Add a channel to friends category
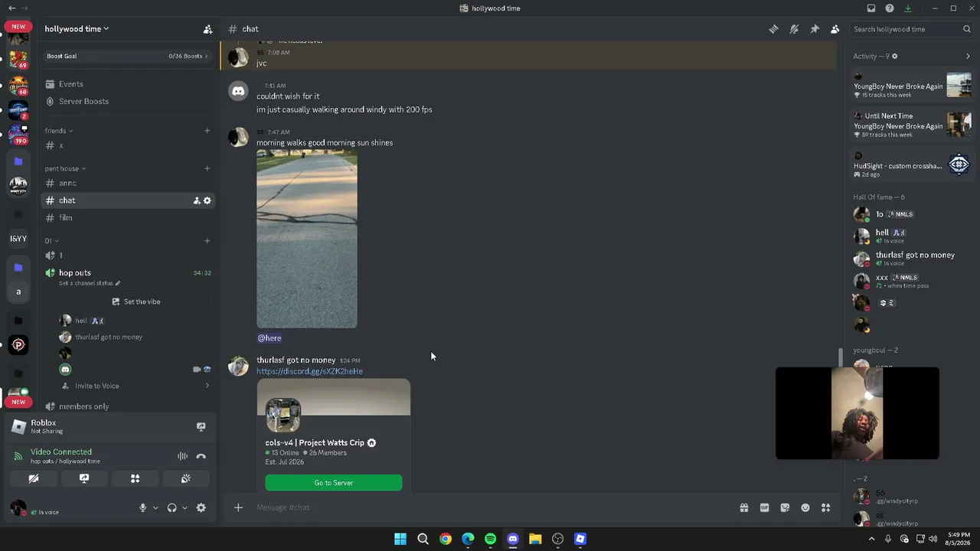This screenshot has width=980, height=551. [x=207, y=131]
